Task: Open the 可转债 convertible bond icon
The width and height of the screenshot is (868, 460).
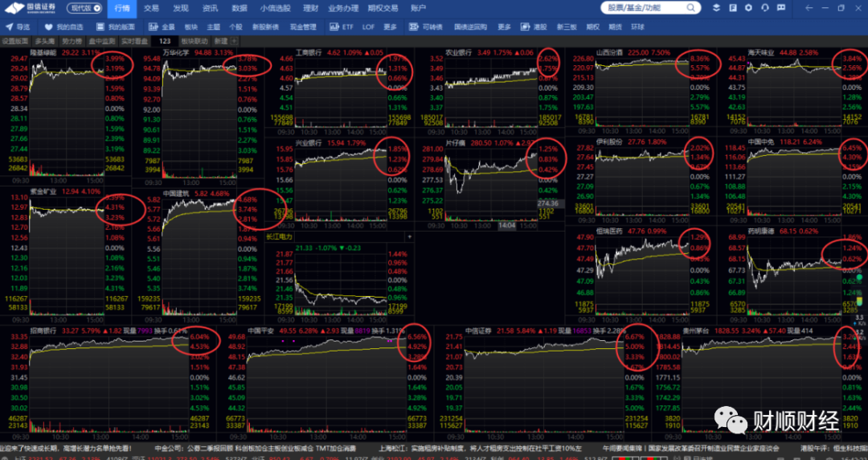Action: (x=414, y=27)
